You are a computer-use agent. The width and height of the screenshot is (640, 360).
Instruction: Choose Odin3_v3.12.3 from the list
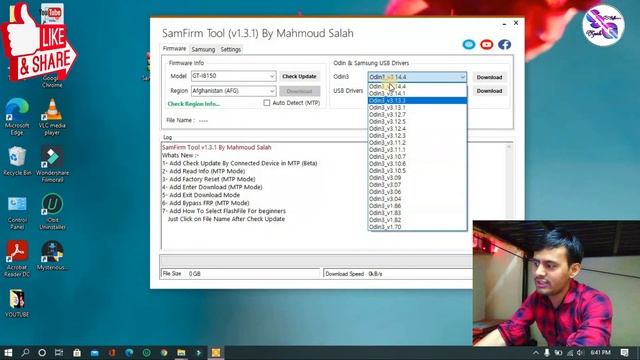pyautogui.click(x=417, y=136)
